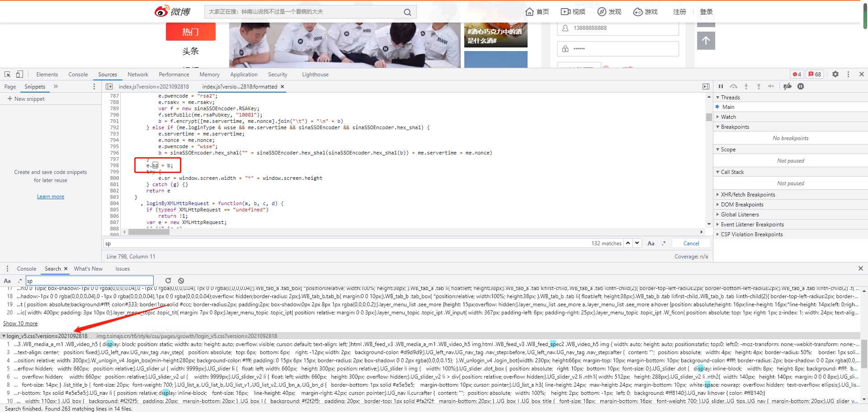
Task: Cancel the find-in-file bar
Action: (691, 243)
